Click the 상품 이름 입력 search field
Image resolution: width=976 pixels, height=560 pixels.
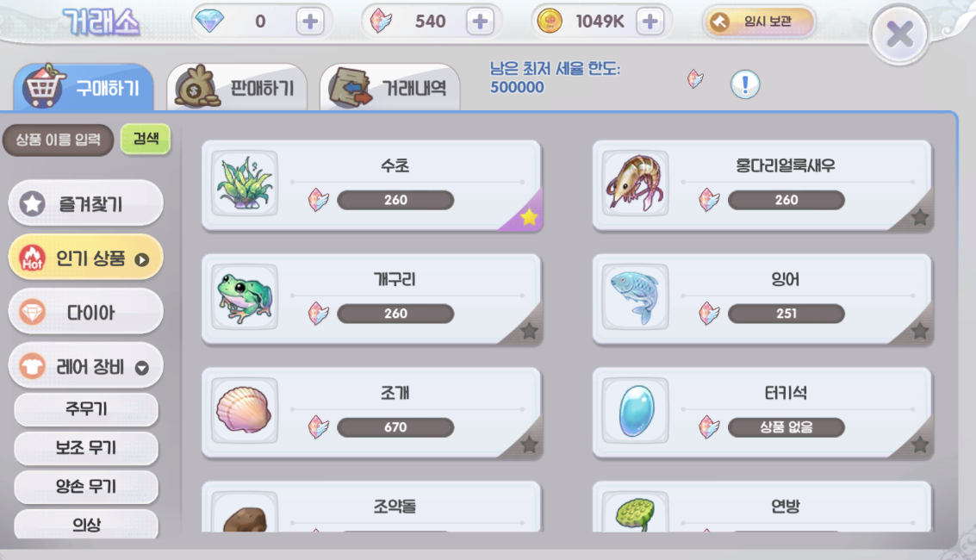pos(58,140)
